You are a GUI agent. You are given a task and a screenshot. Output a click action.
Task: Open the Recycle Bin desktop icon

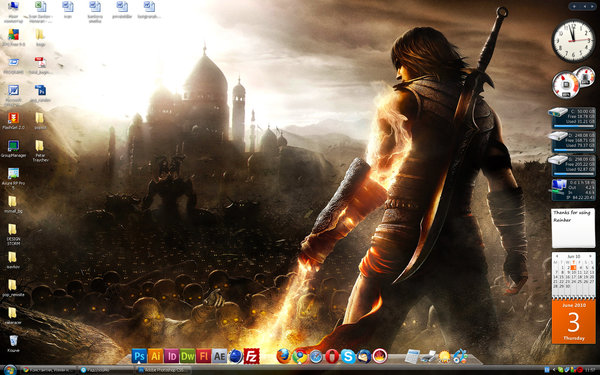[x=13, y=343]
